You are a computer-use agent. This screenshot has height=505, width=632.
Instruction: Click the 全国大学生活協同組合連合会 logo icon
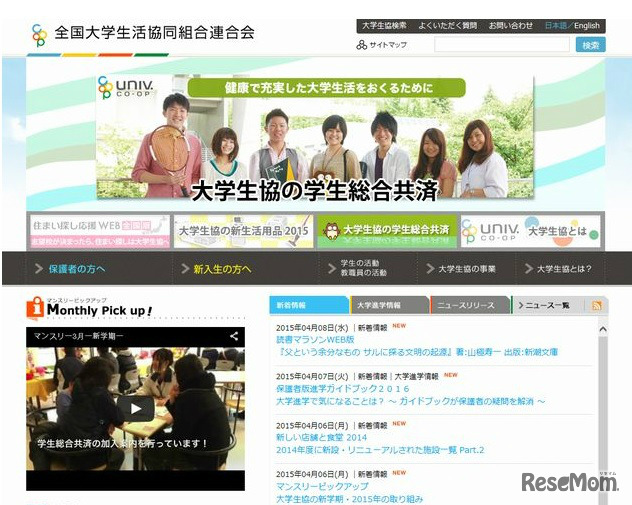[40, 35]
